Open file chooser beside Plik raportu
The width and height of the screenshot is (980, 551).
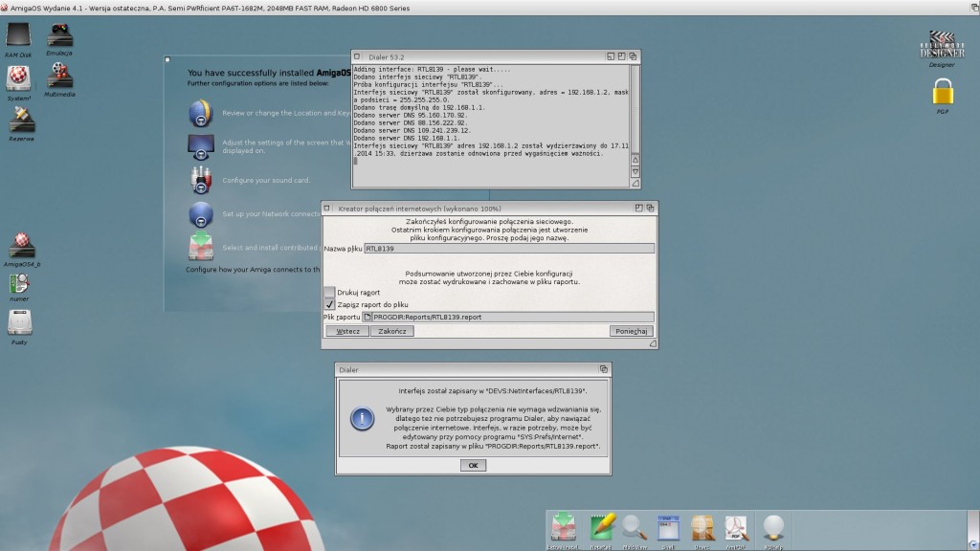coord(367,317)
